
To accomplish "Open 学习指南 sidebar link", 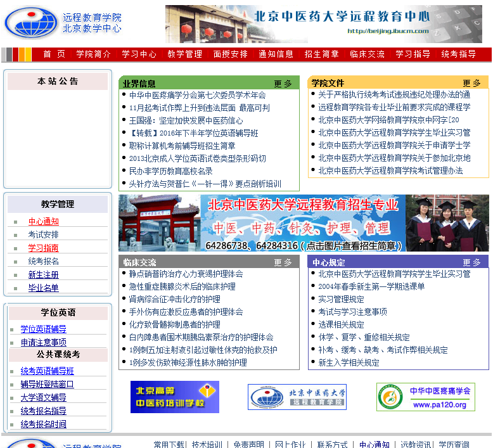I will click(x=43, y=248).
